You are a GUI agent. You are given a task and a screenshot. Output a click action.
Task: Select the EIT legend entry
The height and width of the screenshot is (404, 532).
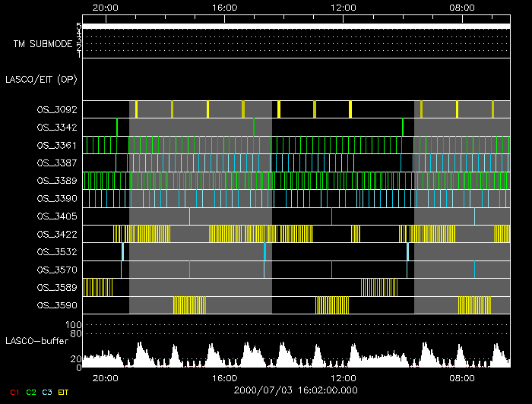pyautogui.click(x=63, y=392)
